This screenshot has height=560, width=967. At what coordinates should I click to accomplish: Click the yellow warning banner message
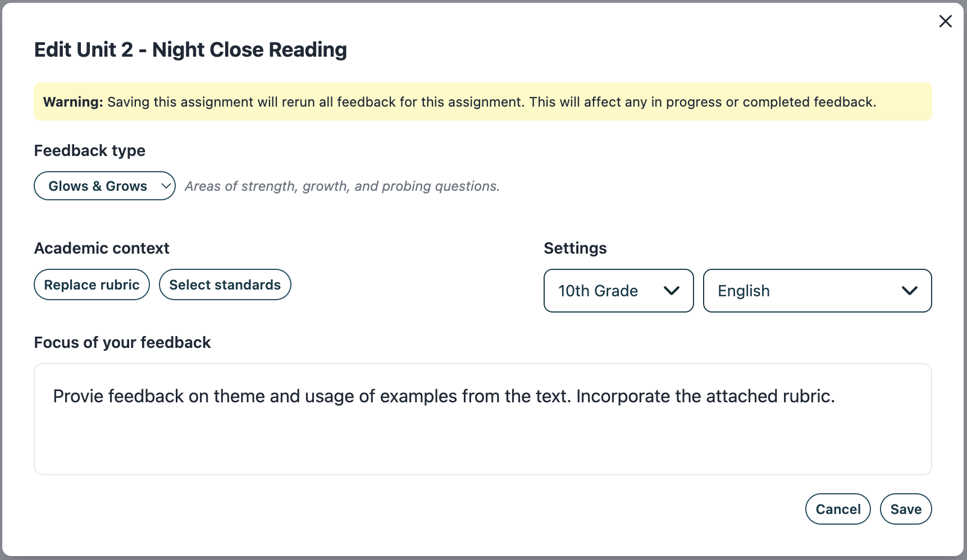tap(483, 102)
